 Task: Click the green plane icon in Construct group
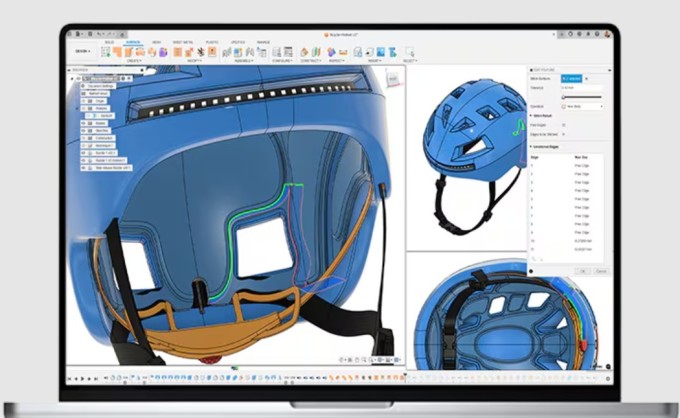316,52
